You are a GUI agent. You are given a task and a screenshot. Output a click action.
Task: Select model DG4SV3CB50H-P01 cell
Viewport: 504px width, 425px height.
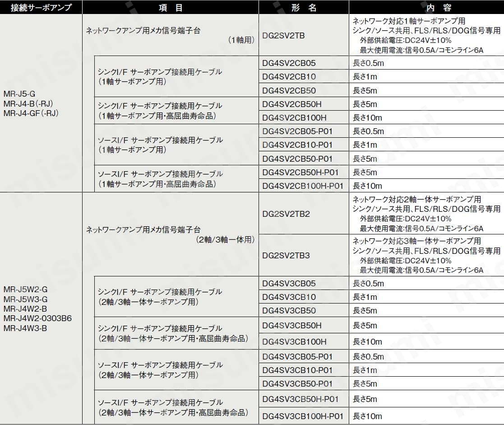(x=304, y=399)
